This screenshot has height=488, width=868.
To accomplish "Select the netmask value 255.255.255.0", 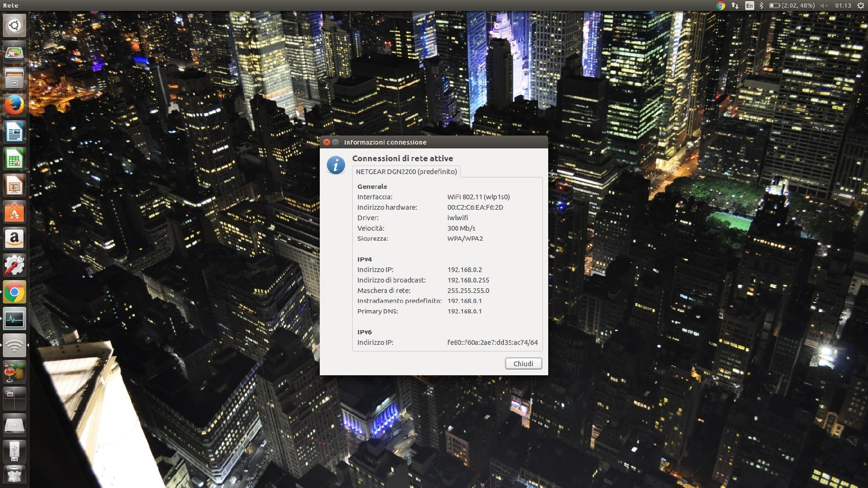I will pos(468,291).
